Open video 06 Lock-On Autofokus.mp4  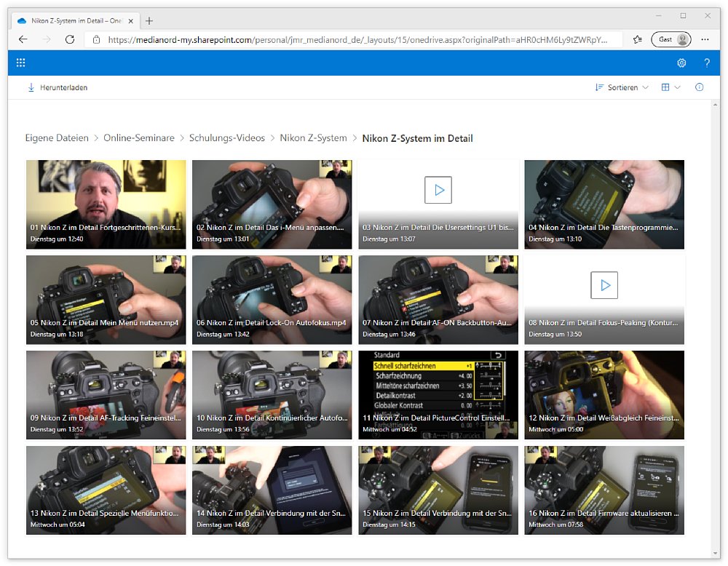[x=272, y=300]
